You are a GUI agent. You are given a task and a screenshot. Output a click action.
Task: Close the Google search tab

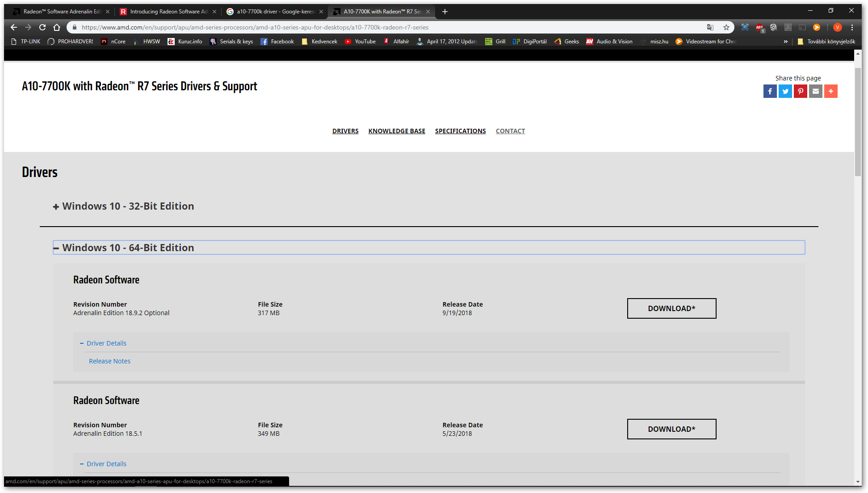pos(321,12)
